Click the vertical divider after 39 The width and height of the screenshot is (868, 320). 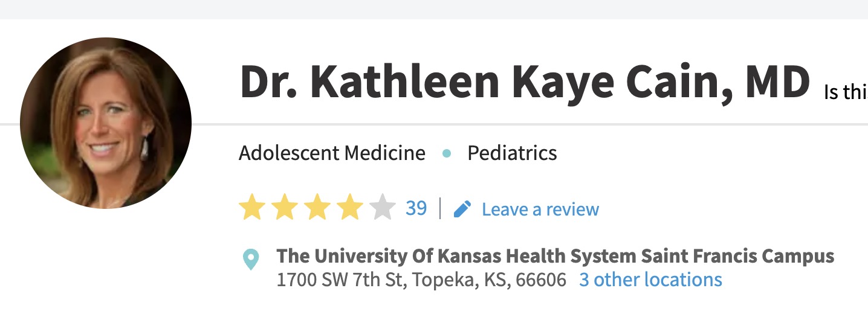(x=440, y=209)
